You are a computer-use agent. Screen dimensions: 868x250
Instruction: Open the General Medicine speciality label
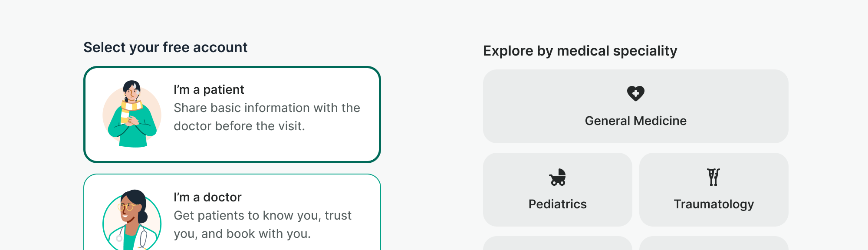pos(635,121)
